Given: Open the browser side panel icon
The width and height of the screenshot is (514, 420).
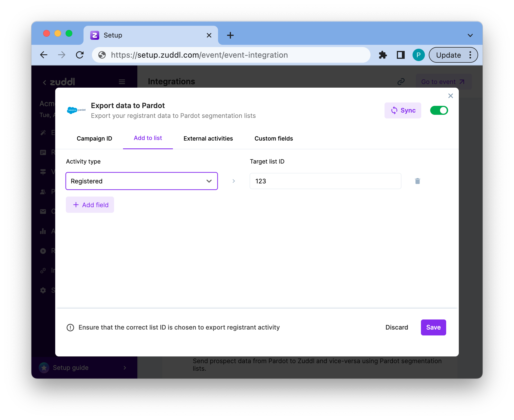Looking at the screenshot, I should 401,55.
